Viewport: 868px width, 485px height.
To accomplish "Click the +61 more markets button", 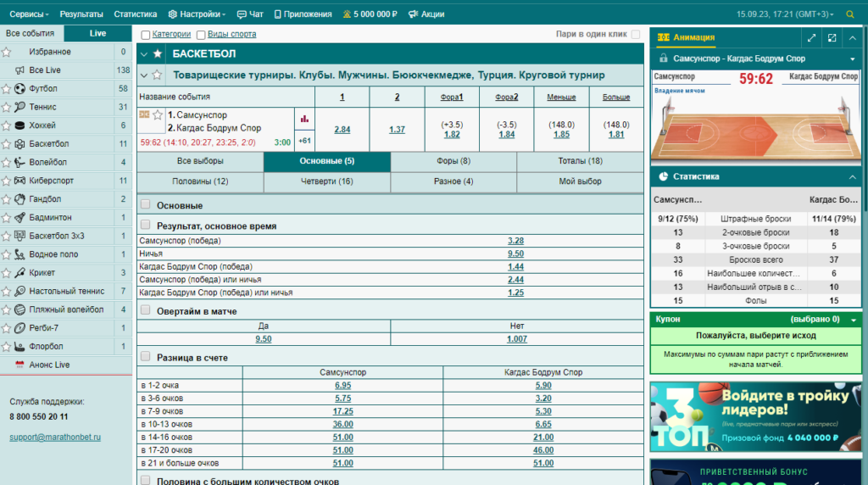I will 304,141.
